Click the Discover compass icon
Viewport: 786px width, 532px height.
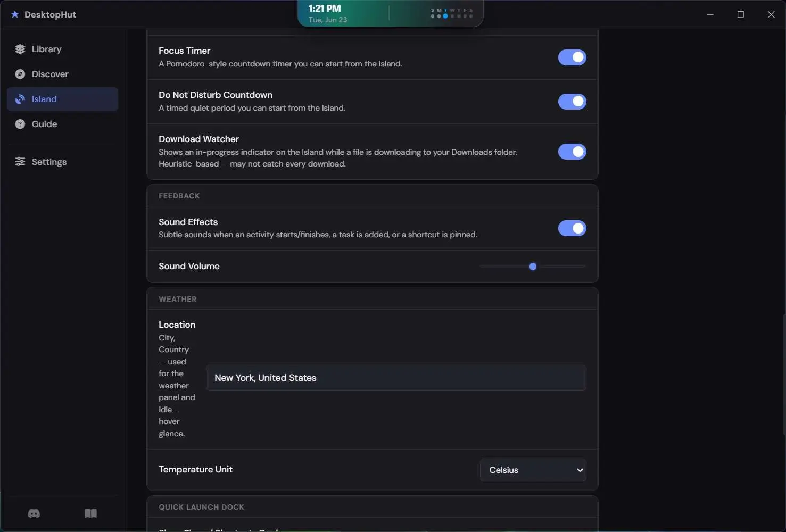(x=20, y=74)
